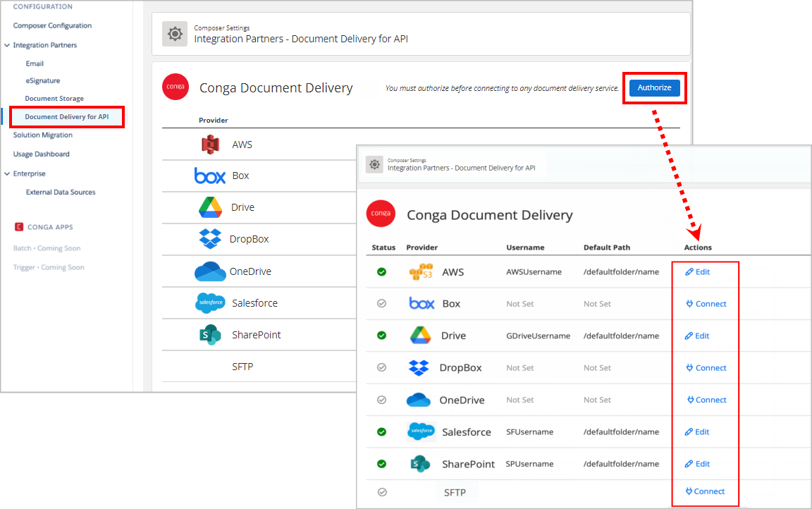Screen dimensions: 812x509
Task: Click the Conga logo in front window
Action: [381, 214]
